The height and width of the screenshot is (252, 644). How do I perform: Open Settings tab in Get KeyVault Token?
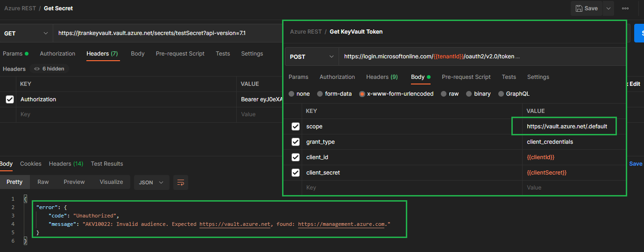538,77
